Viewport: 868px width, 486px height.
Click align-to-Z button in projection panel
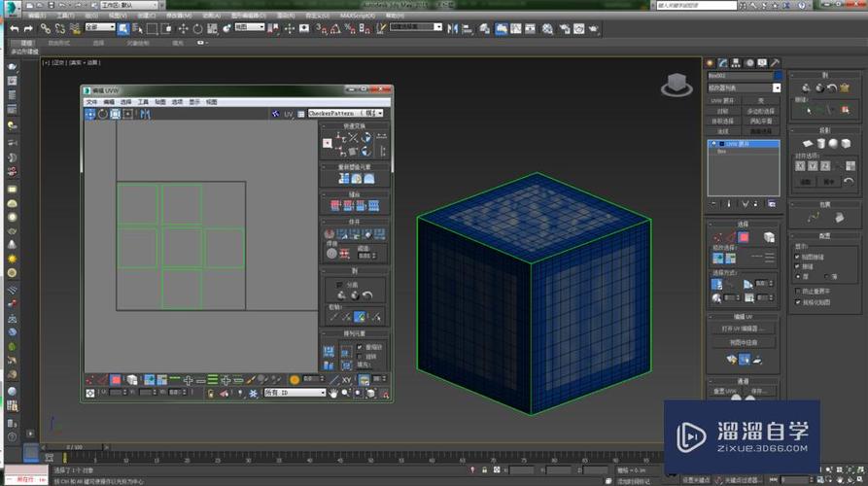825,165
